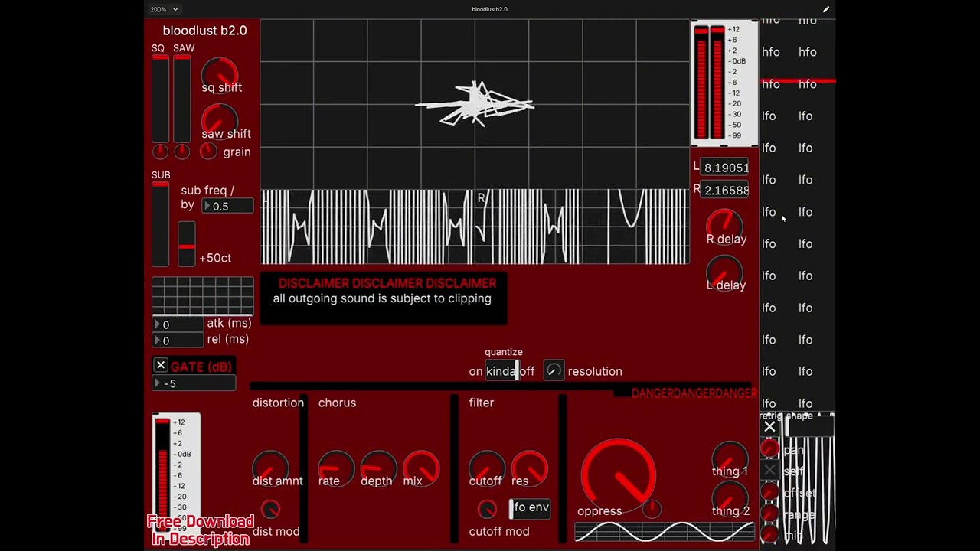Click the rel (ms) number box

coord(178,341)
